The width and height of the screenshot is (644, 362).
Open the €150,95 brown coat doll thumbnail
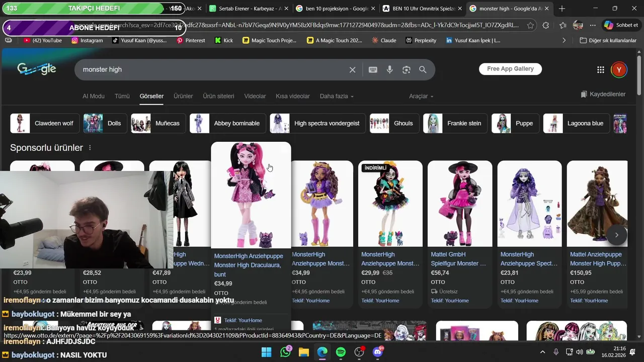point(597,204)
